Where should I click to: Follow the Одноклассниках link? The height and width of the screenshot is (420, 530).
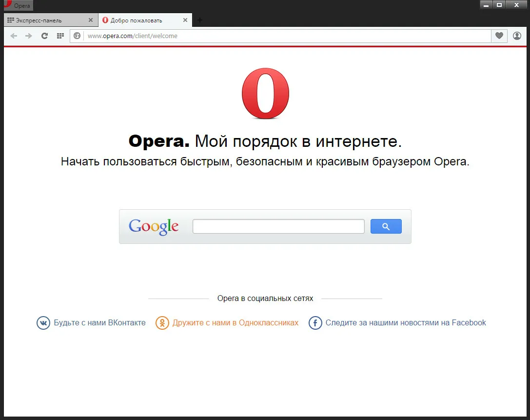pyautogui.click(x=235, y=322)
